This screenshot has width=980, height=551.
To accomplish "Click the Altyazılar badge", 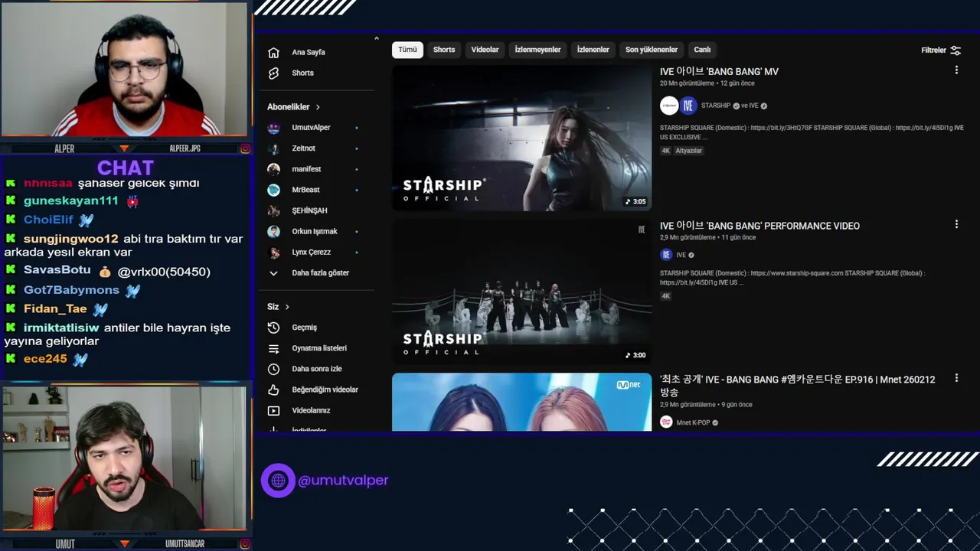I will pos(689,151).
